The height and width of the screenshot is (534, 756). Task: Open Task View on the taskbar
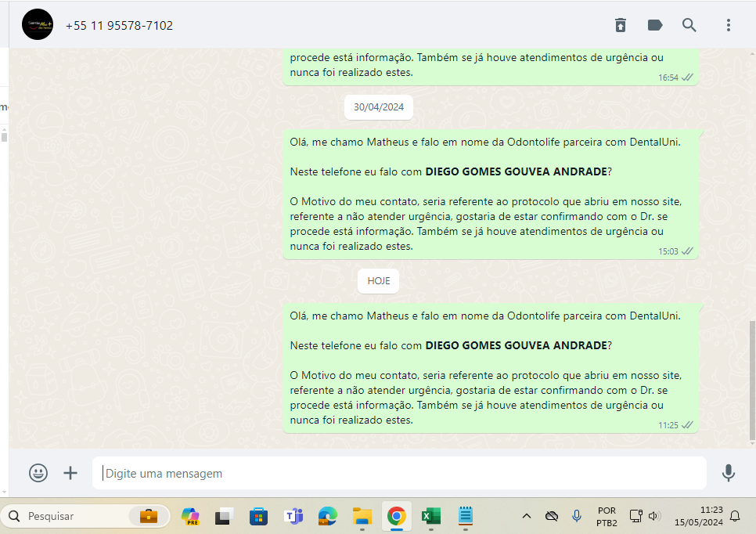224,516
